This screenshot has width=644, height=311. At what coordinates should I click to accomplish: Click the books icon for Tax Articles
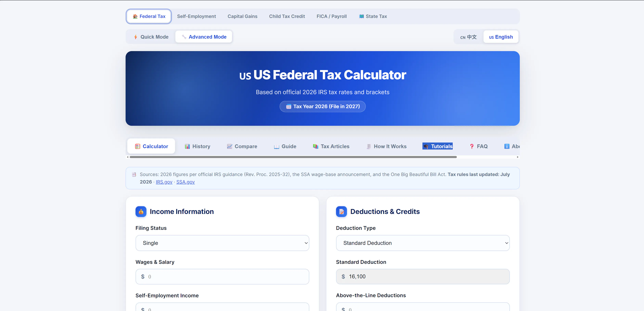click(x=315, y=146)
